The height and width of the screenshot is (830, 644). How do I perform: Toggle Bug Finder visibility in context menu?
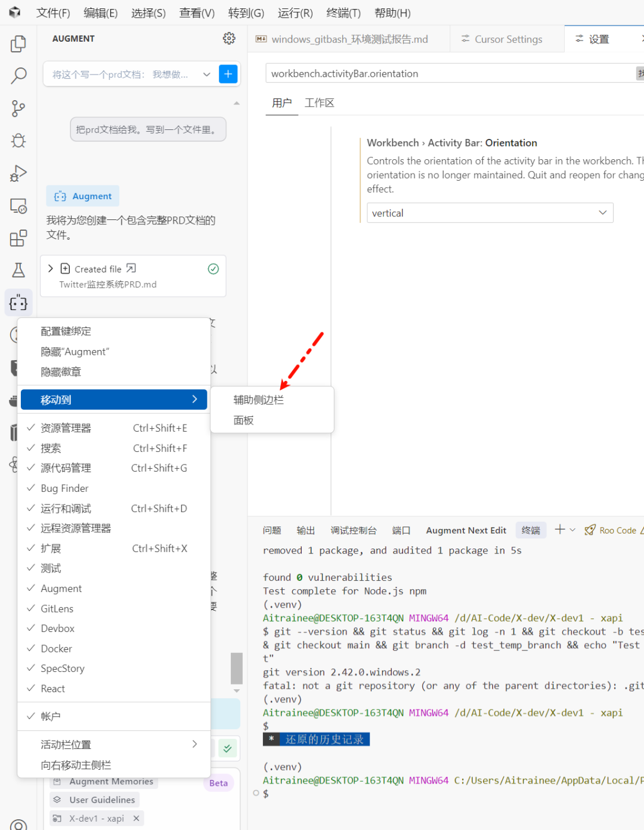coord(114,488)
